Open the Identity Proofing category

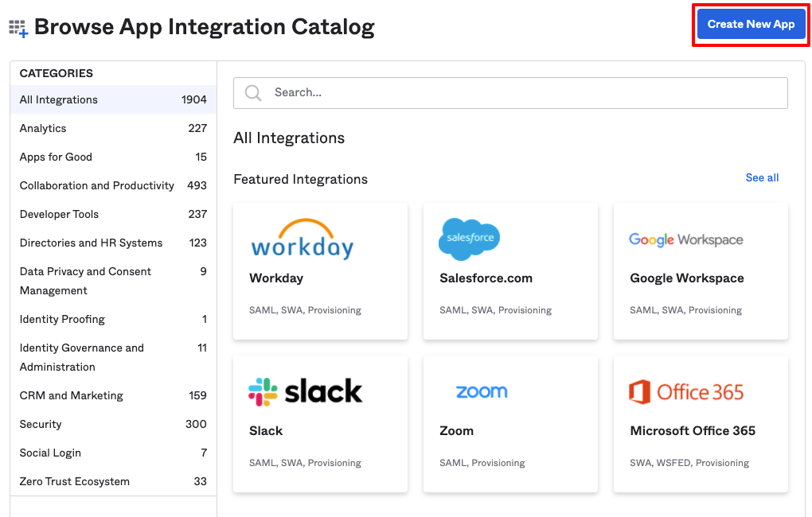coord(62,319)
